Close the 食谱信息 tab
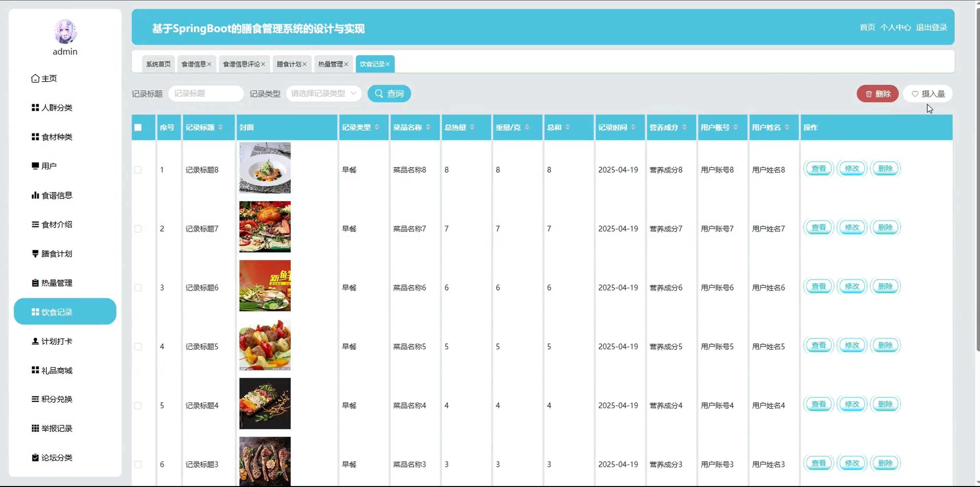The height and width of the screenshot is (487, 980). (209, 64)
